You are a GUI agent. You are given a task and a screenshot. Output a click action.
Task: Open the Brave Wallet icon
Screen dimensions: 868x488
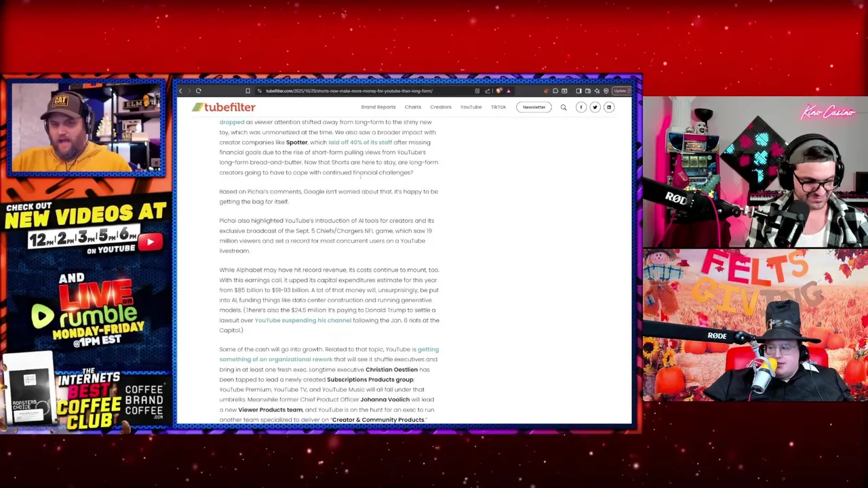pyautogui.click(x=588, y=91)
